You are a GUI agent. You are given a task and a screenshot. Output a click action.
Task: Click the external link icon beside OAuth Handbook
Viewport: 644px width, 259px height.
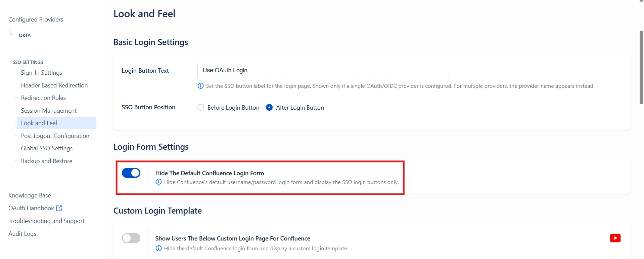tap(59, 208)
